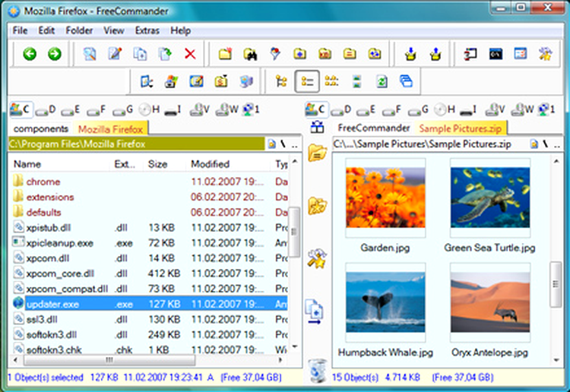Click the Edit file pencil icon
The width and height of the screenshot is (570, 392).
click(115, 55)
